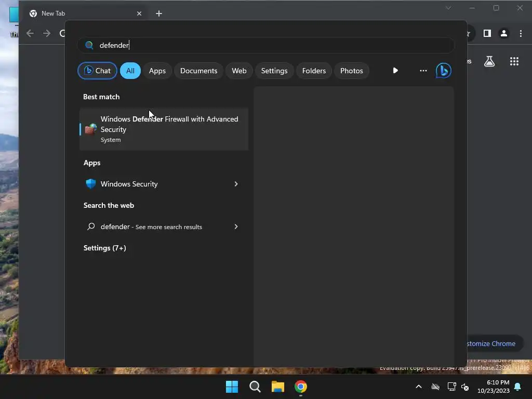The height and width of the screenshot is (399, 532).
Task: Click the magnifier icon beside defender web result
Action: tap(90, 227)
